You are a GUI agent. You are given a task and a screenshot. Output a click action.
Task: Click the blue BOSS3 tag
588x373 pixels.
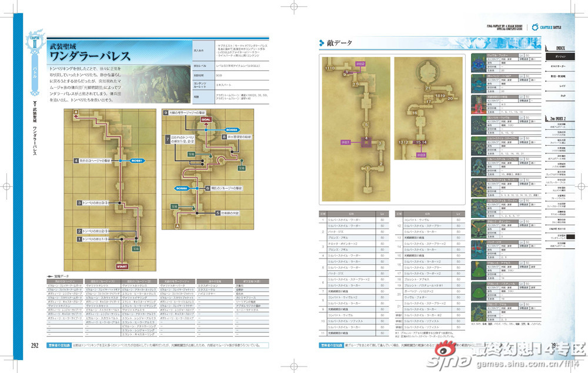[232, 130]
